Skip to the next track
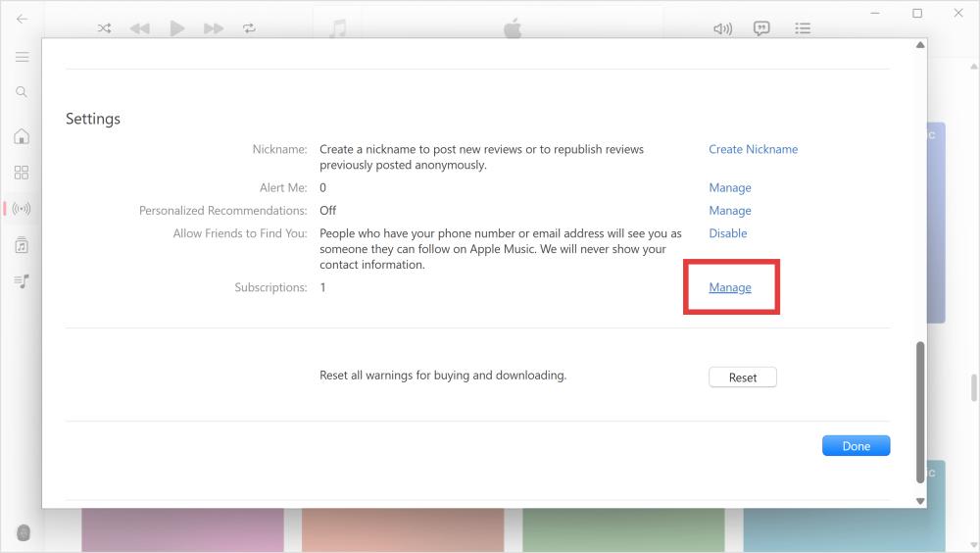980x553 pixels. (x=213, y=28)
